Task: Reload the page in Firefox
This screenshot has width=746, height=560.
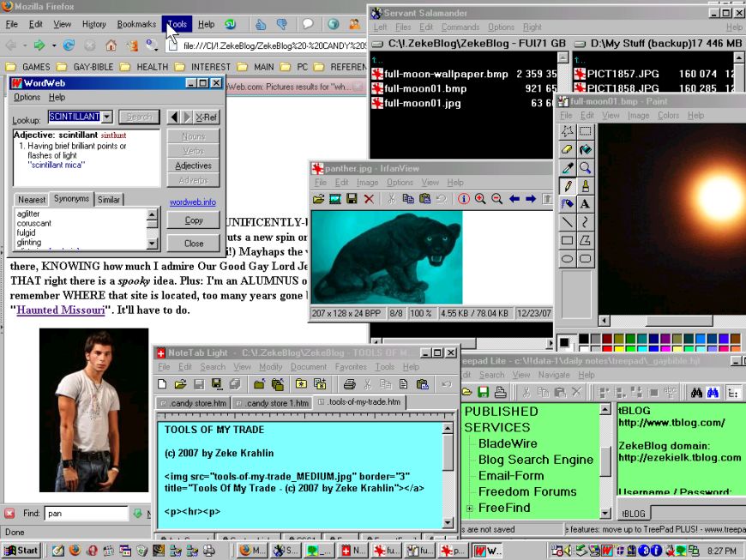Action: click(69, 45)
